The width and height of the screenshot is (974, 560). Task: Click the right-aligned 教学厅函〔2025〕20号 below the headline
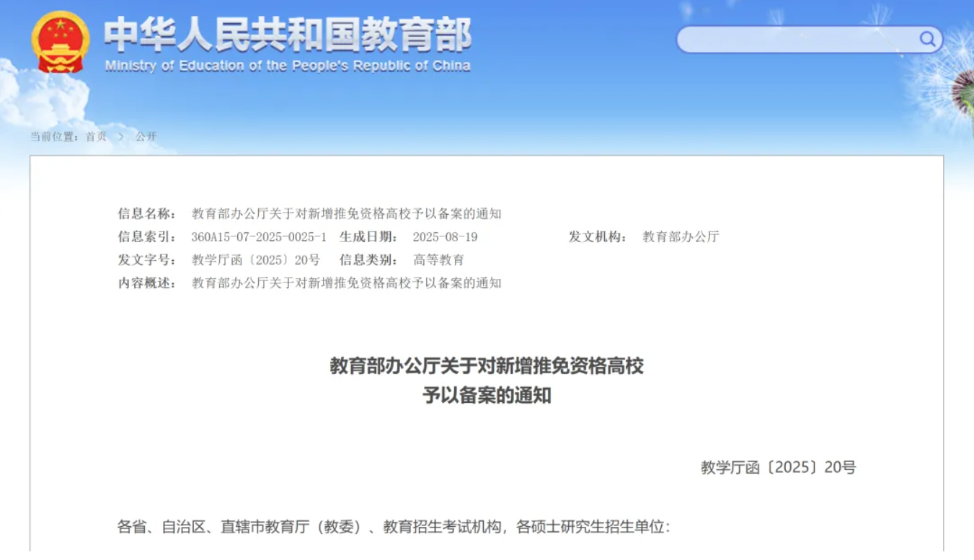point(778,468)
